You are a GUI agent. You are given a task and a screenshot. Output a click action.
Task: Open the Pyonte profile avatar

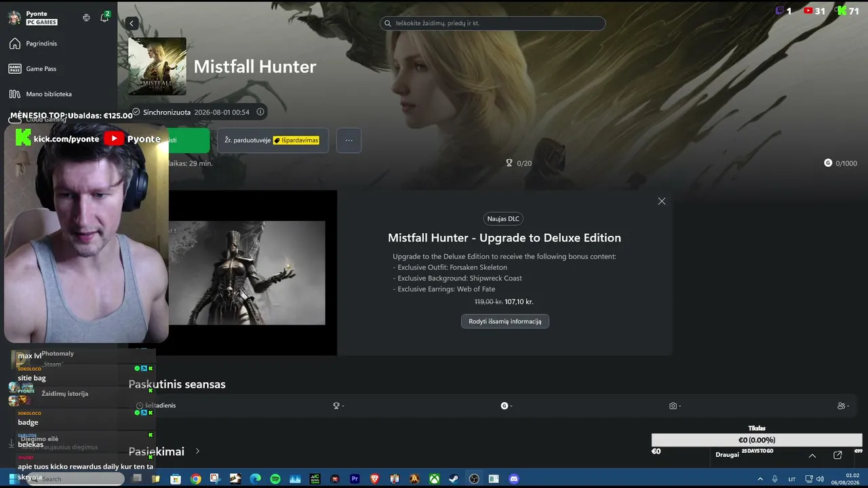tap(14, 18)
